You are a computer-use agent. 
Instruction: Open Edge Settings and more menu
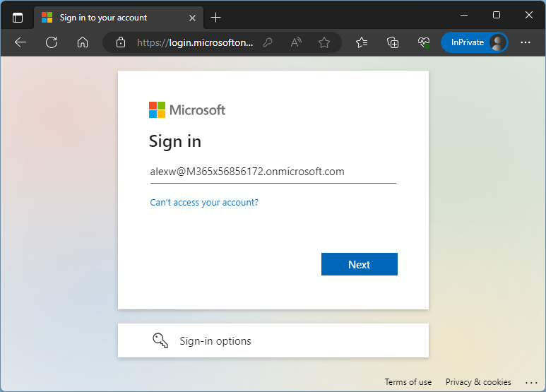click(x=526, y=42)
